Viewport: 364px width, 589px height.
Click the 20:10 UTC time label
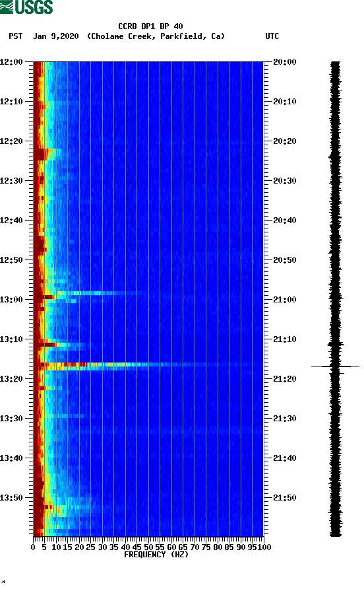pyautogui.click(x=285, y=102)
